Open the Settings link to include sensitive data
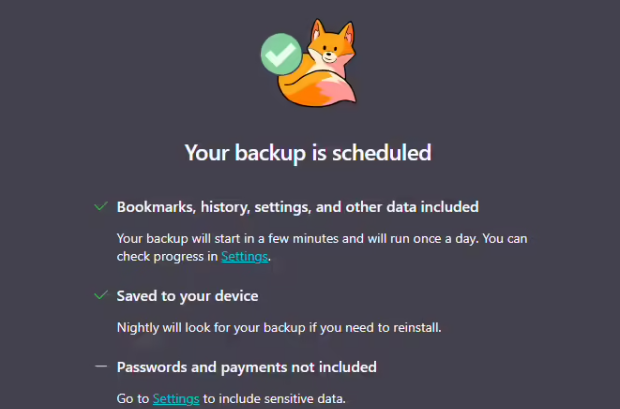The height and width of the screenshot is (409, 620). pos(176,399)
